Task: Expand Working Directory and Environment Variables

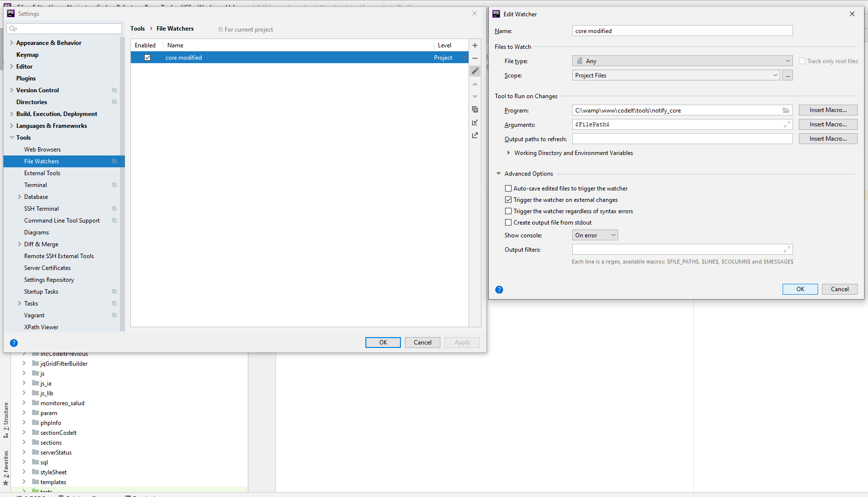Action: [509, 153]
